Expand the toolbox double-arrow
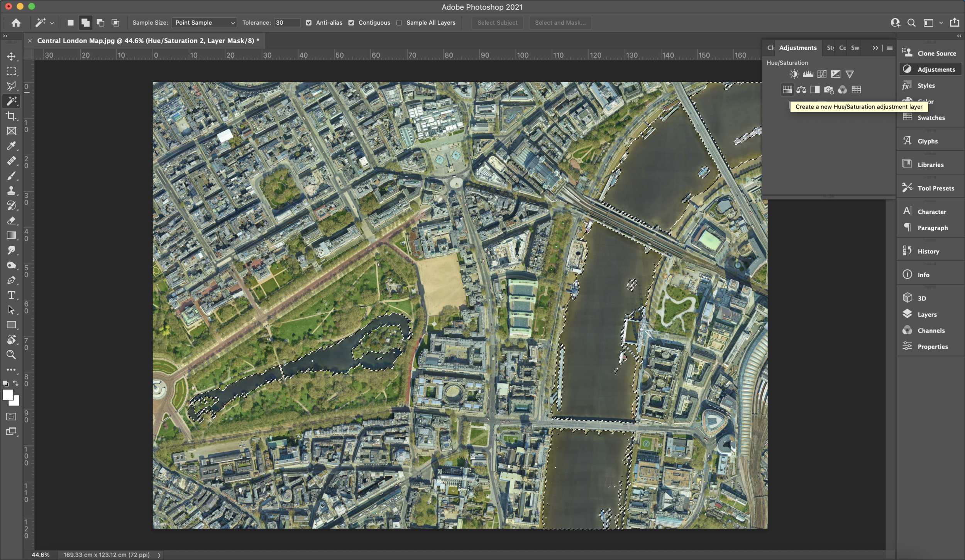 pos(5,36)
